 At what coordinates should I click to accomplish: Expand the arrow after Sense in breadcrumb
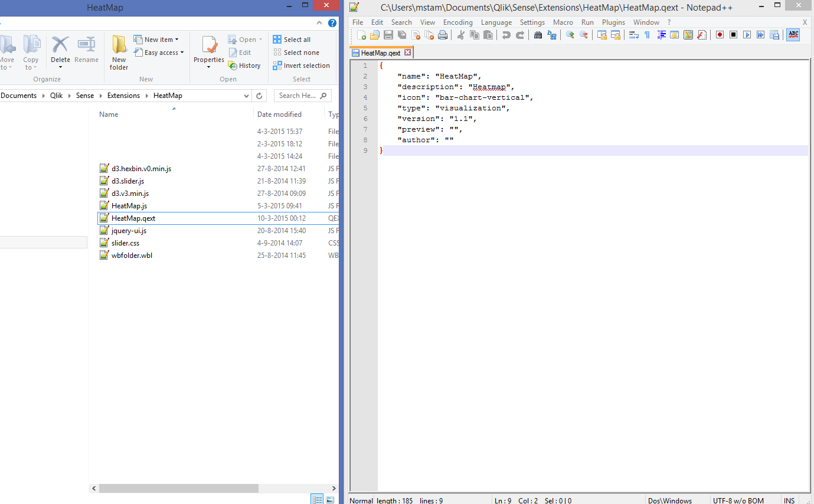coord(101,96)
